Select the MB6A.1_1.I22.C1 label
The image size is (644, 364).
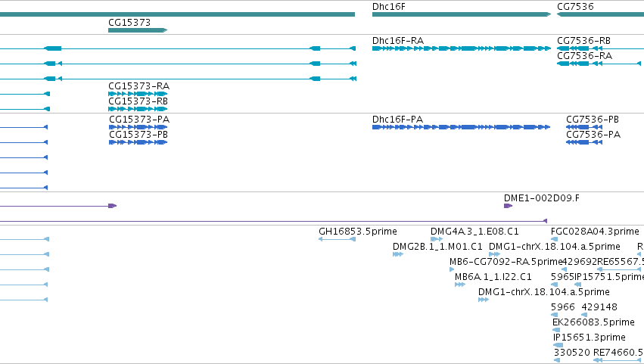click(x=493, y=277)
